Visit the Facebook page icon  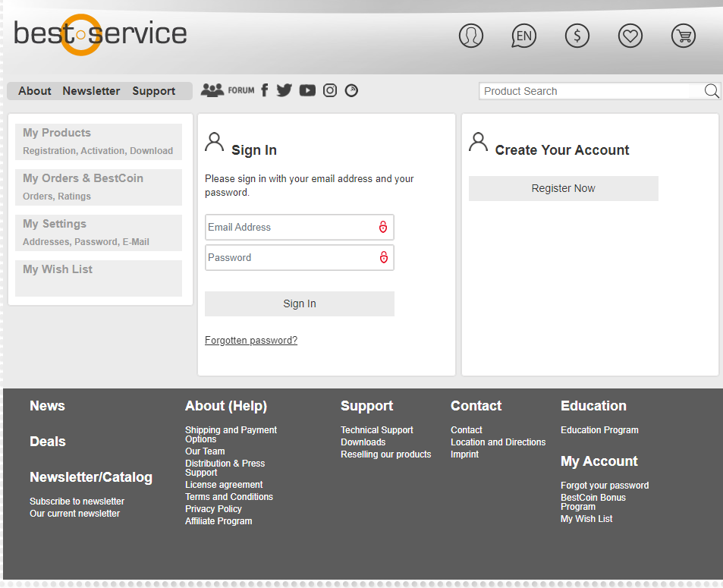pos(265,90)
